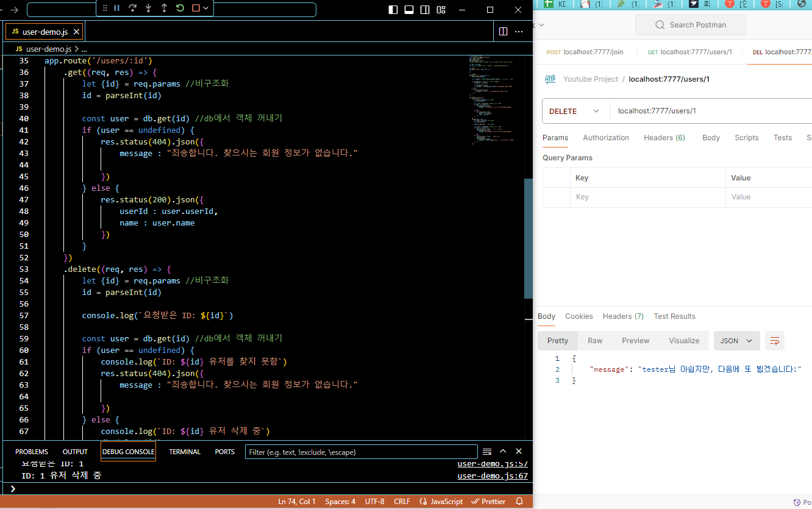Click the Step Over debug icon
812x509 pixels.
click(132, 8)
